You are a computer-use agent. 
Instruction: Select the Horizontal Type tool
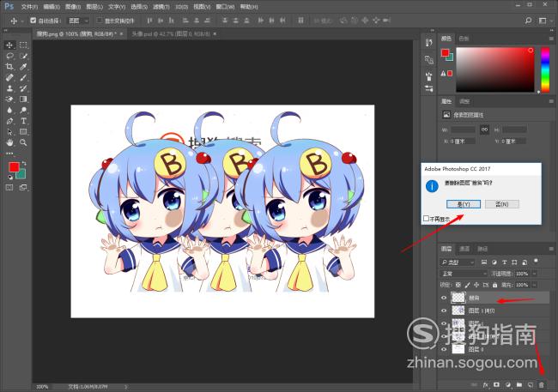click(23, 121)
